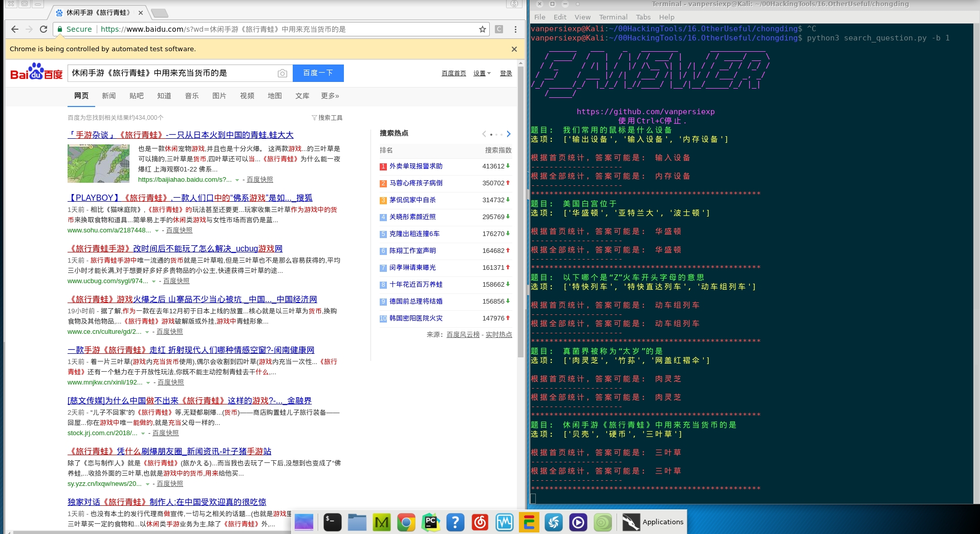Switch to 音乐 tab

coord(191,96)
